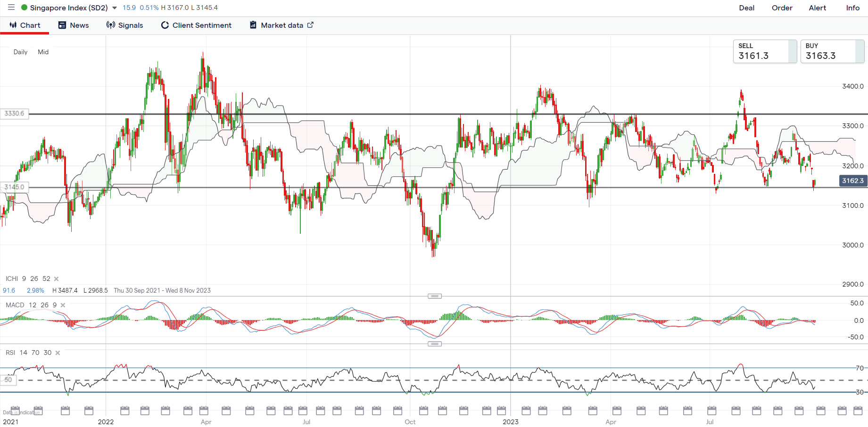Change the Daily timeframe selector
This screenshot has width=868, height=427.
click(x=20, y=52)
